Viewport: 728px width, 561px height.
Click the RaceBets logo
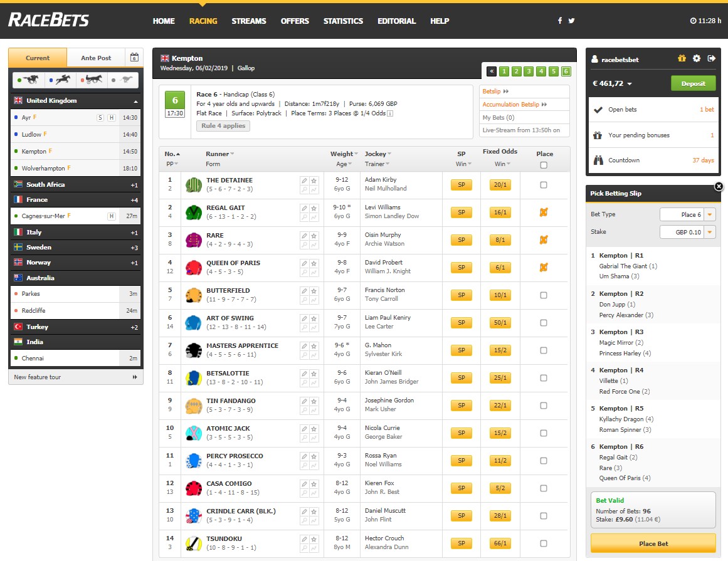coord(49,20)
